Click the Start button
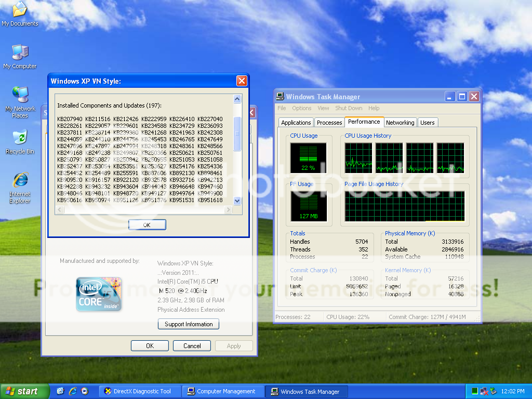Viewport: 532px width, 399px height. click(x=24, y=391)
